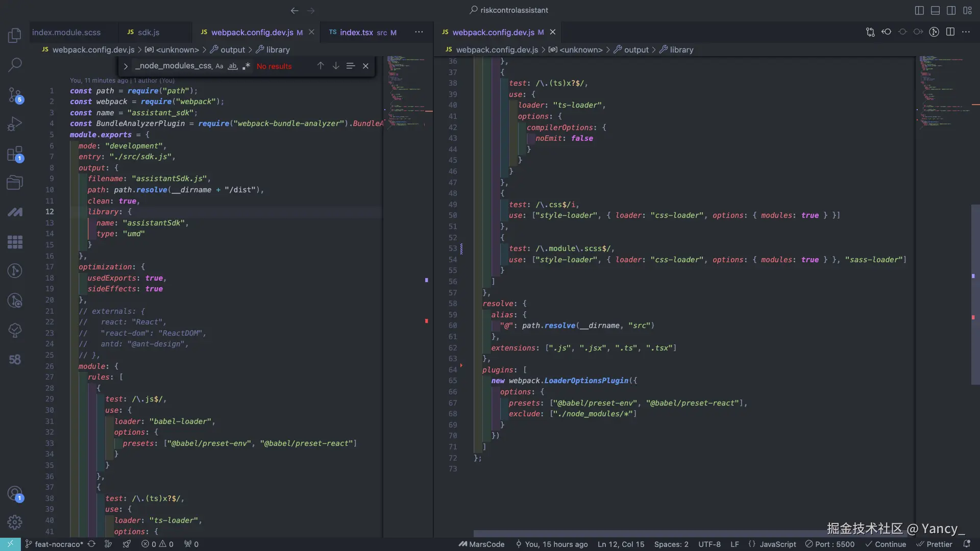This screenshot has height=551, width=980.
Task: Click the right editor vertical scrollbar
Action: pos(975,294)
